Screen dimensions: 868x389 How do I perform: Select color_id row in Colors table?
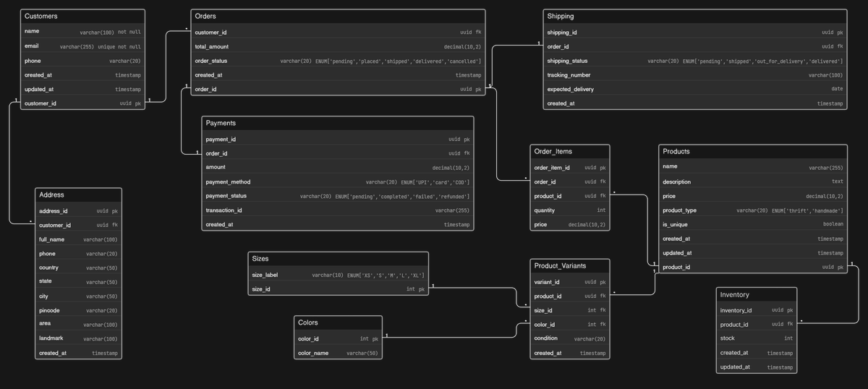tap(339, 338)
